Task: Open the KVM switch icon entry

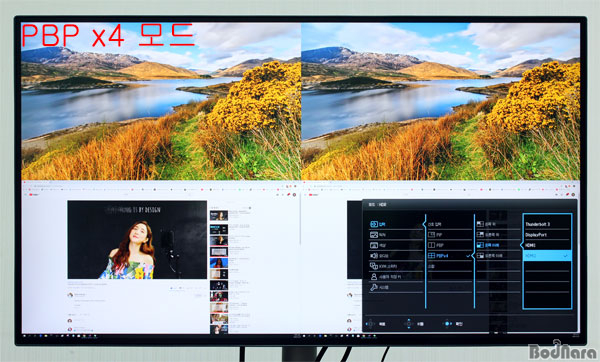Action: (x=373, y=266)
